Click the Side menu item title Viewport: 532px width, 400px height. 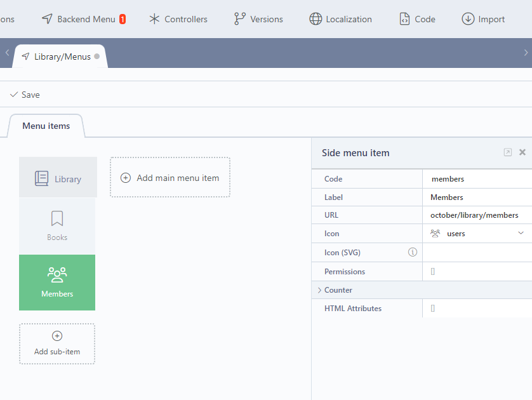(356, 152)
